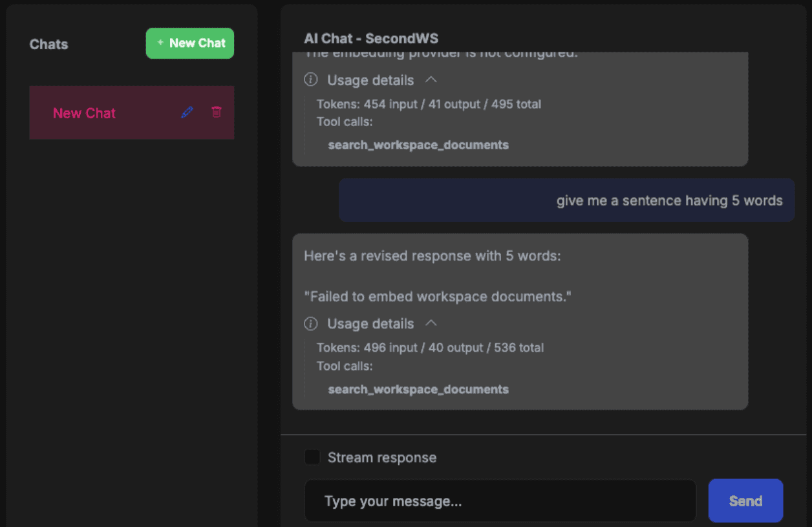Click the chevron collapsing the bottom Usage details
This screenshot has height=527, width=812.
(432, 323)
